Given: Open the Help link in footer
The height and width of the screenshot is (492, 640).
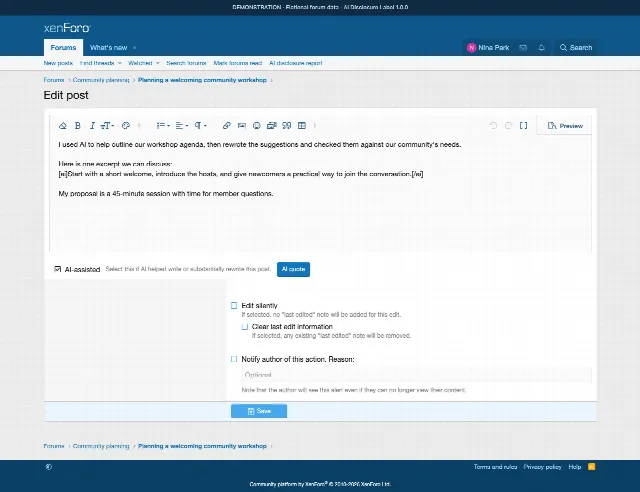Looking at the screenshot, I should coord(574,467).
